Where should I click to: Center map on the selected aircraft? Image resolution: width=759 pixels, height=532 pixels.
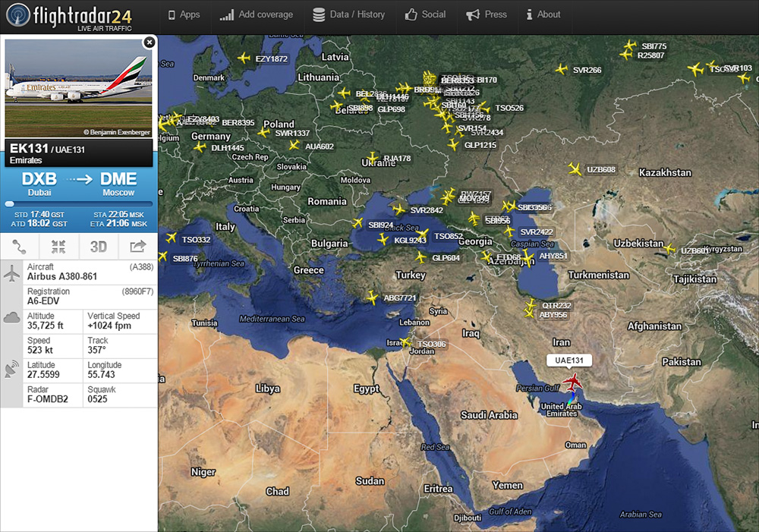(58, 247)
